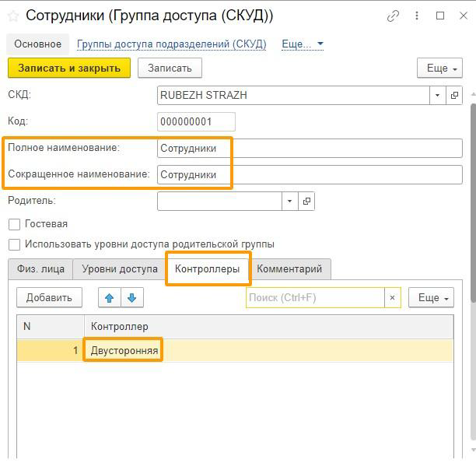Expand the СКД dropdown list
Image resolution: width=476 pixels, height=463 pixels.
coord(438,95)
